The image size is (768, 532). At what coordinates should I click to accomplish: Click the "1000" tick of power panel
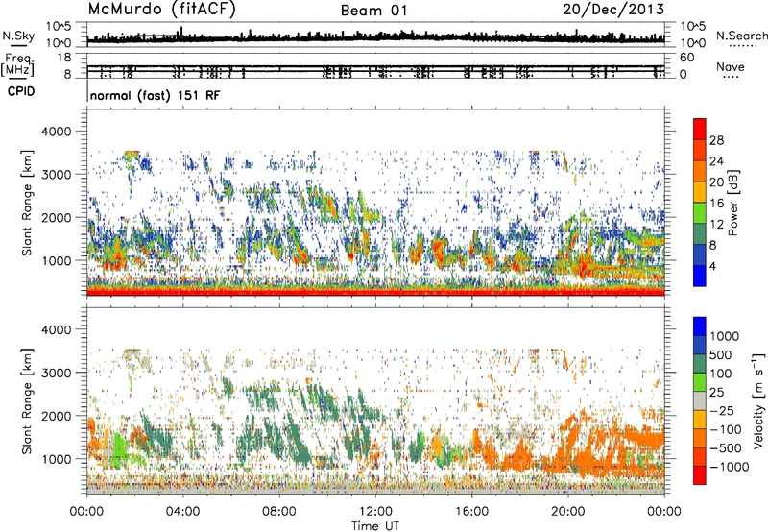(59, 260)
